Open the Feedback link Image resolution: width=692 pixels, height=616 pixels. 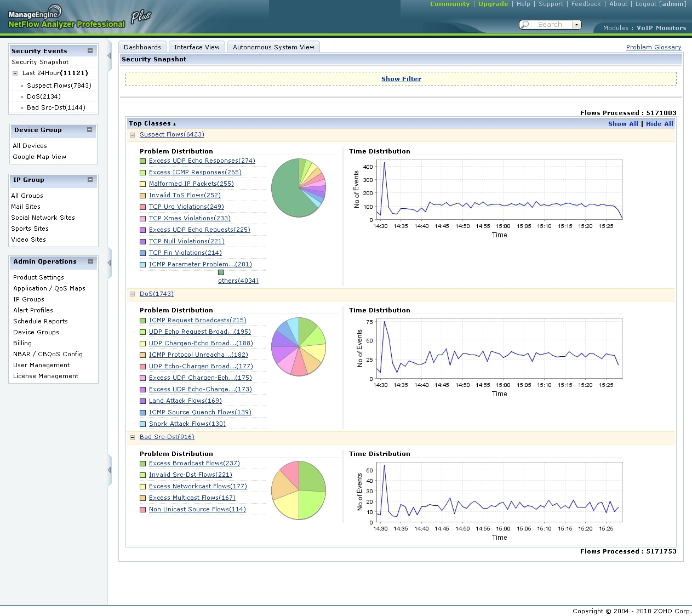coord(586,4)
